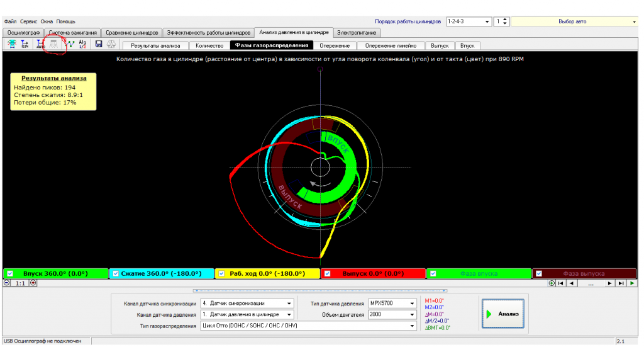Toggle the red Выпуск 0.0° checkbox
Screen dimensions: 644x347
(327, 274)
